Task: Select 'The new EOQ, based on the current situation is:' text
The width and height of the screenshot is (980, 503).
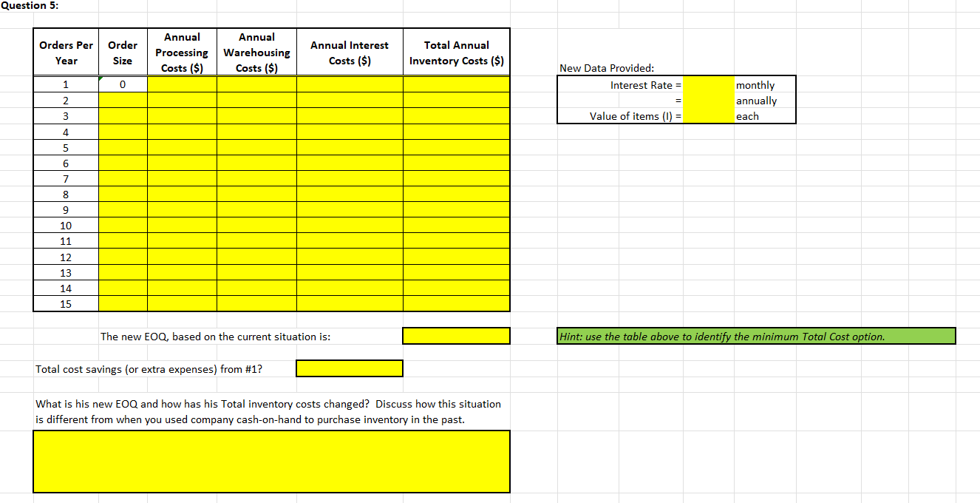Action: [216, 337]
